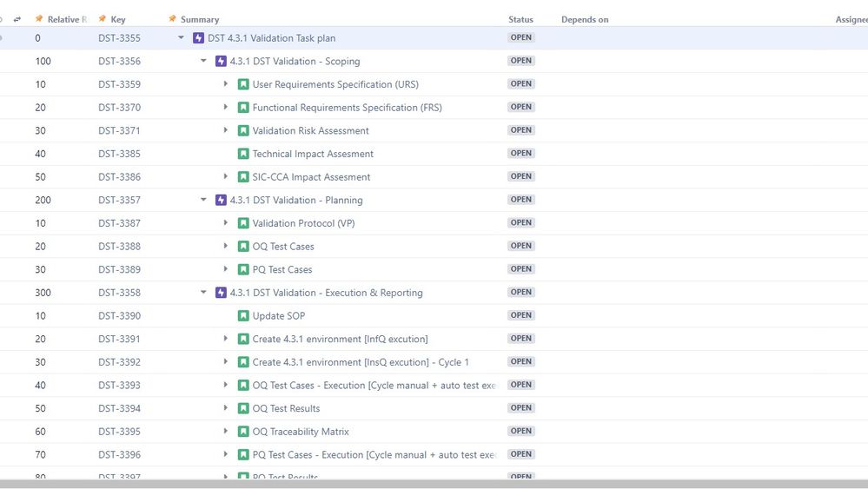Expand SIC-CCA Impact Assesment row

click(225, 176)
